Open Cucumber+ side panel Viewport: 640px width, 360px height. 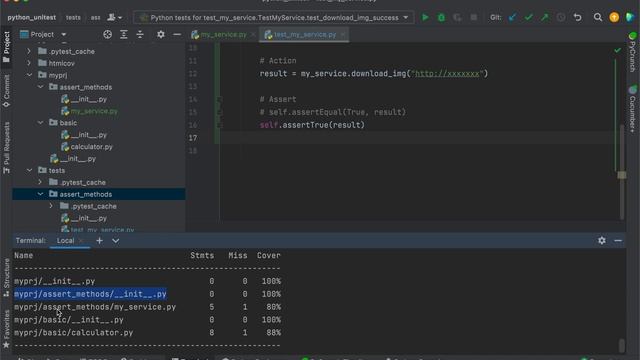[x=632, y=109]
